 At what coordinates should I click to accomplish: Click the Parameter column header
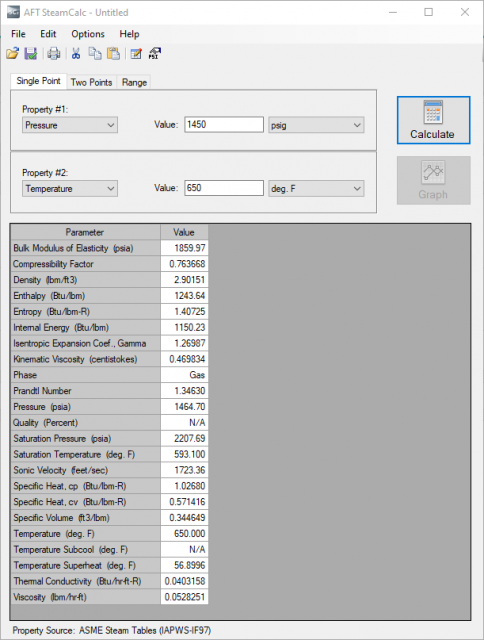click(85, 232)
